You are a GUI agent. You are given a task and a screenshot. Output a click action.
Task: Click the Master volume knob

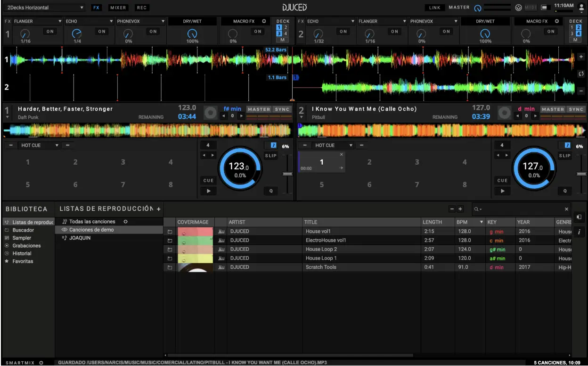(x=478, y=8)
